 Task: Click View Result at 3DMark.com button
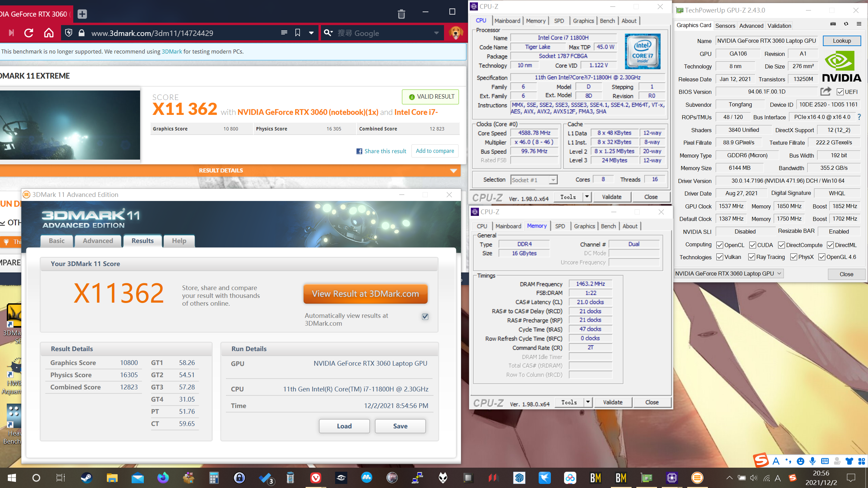(x=365, y=293)
